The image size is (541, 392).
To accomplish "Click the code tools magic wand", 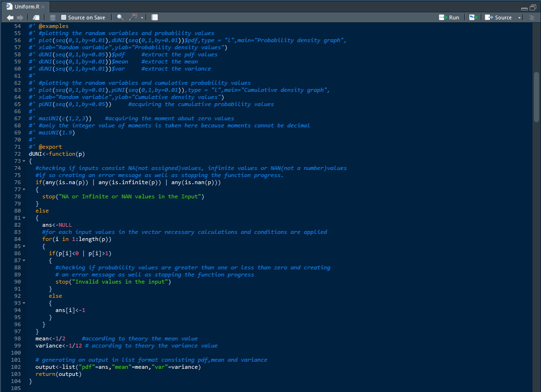I will click(x=133, y=17).
